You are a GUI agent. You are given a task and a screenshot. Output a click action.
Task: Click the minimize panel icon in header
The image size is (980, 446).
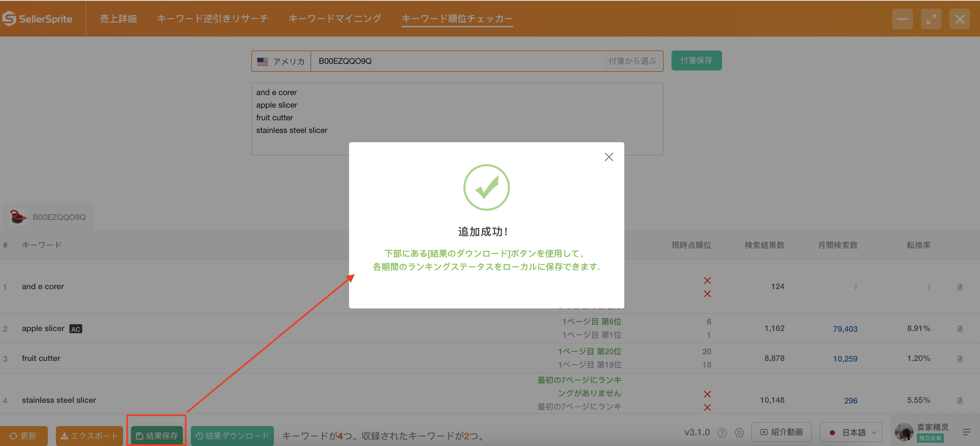click(x=903, y=19)
